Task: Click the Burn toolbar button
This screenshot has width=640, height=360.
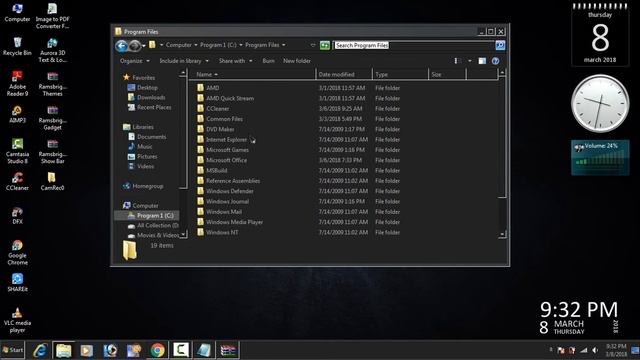Action: coord(268,61)
